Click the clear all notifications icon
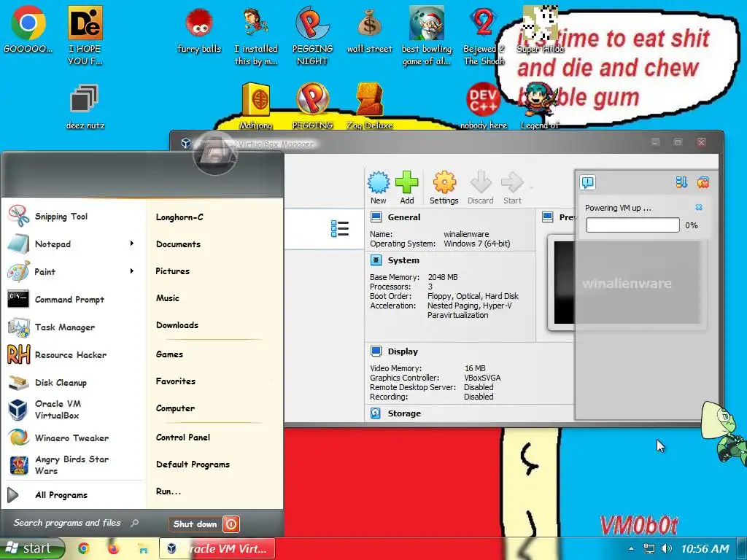Image resolution: width=747 pixels, height=560 pixels. tap(703, 182)
